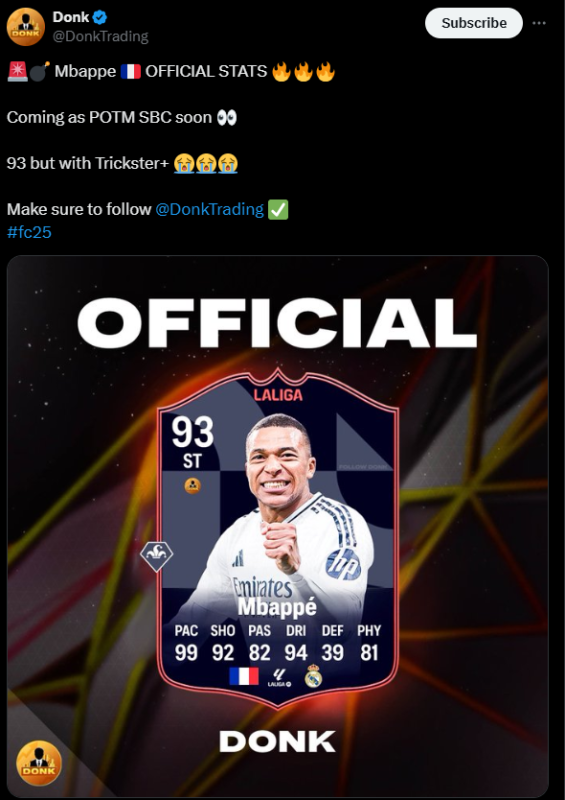Image resolution: width=565 pixels, height=800 pixels.
Task: Click the Donk display name
Action: [71, 17]
